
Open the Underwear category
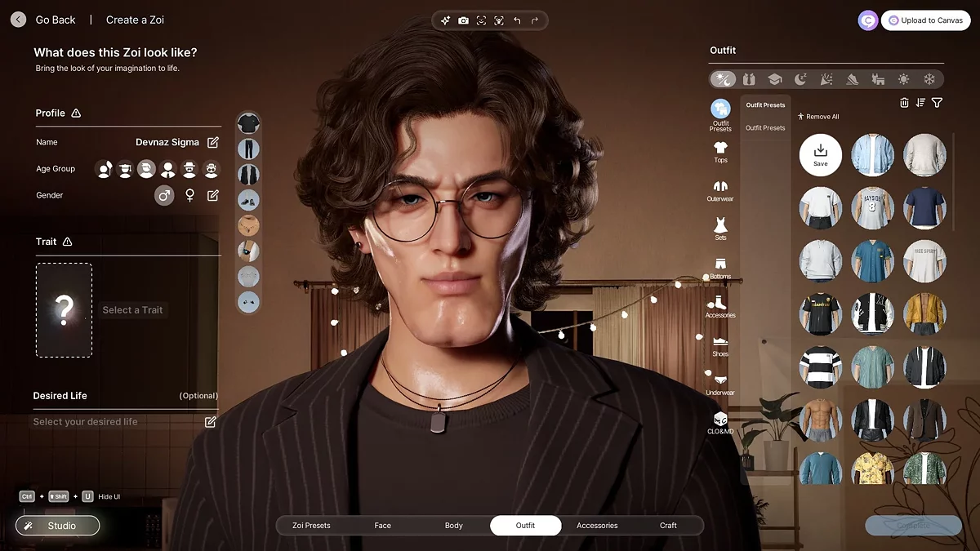(720, 385)
